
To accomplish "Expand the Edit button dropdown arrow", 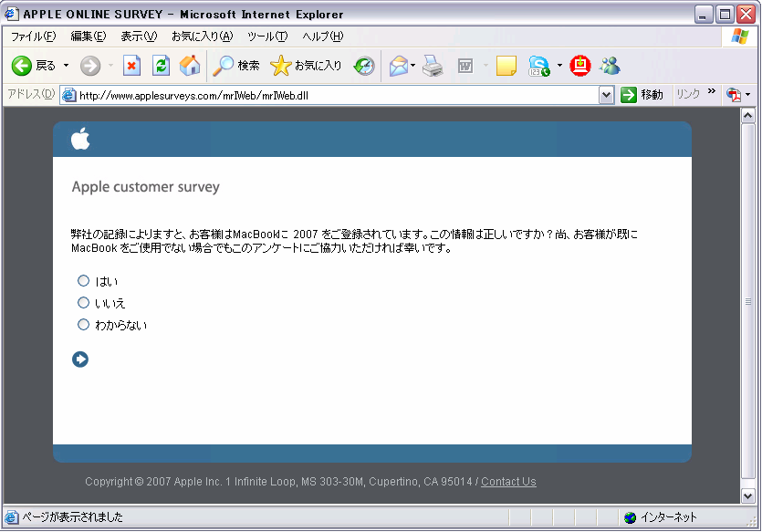I will coord(485,66).
